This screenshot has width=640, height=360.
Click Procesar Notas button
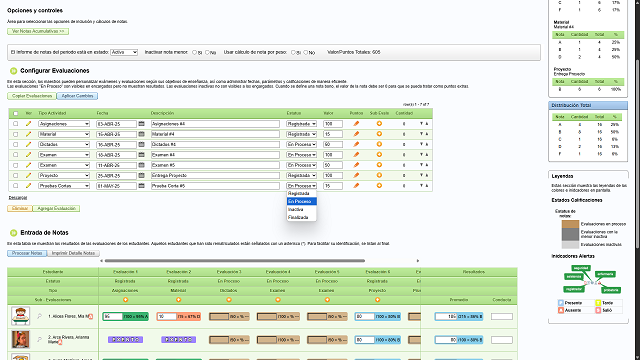click(x=27, y=253)
